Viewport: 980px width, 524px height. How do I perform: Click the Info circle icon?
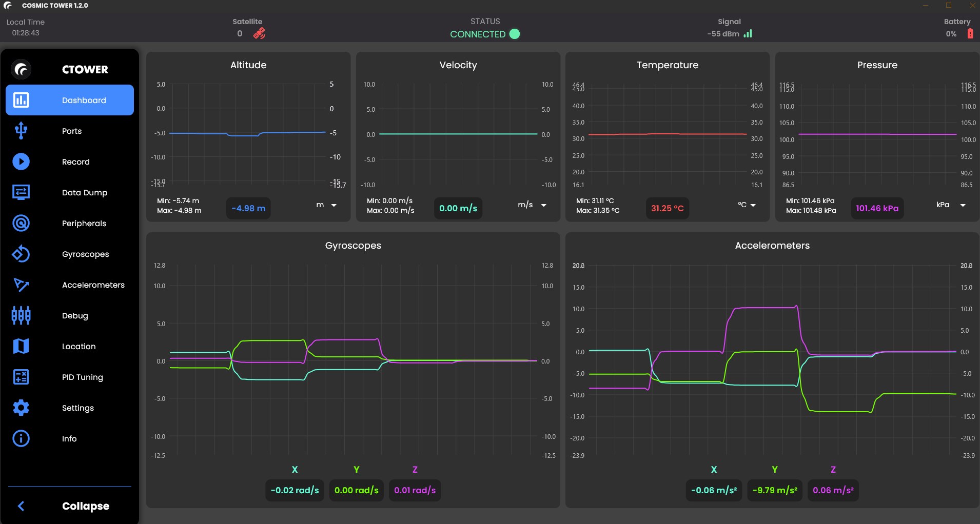pyautogui.click(x=21, y=438)
